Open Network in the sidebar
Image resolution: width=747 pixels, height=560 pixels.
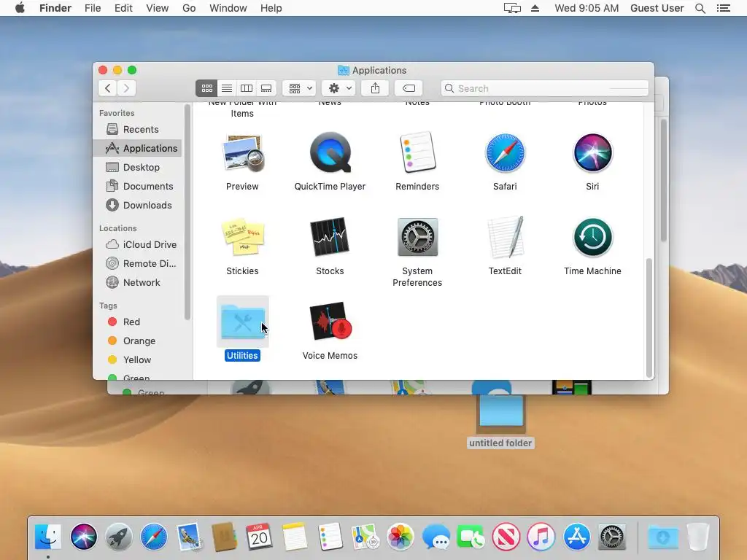pos(137,282)
